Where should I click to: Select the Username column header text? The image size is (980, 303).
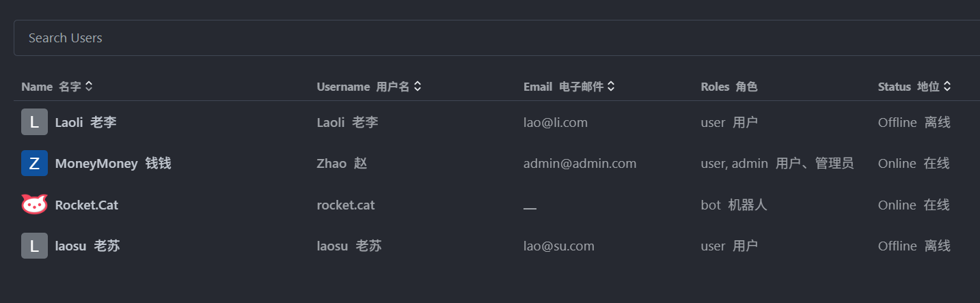pos(363,87)
